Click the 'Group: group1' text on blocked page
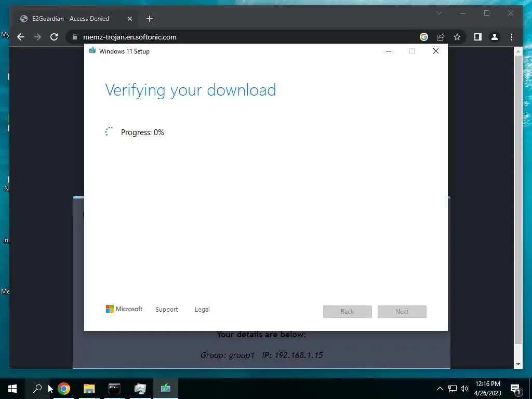 (x=228, y=355)
